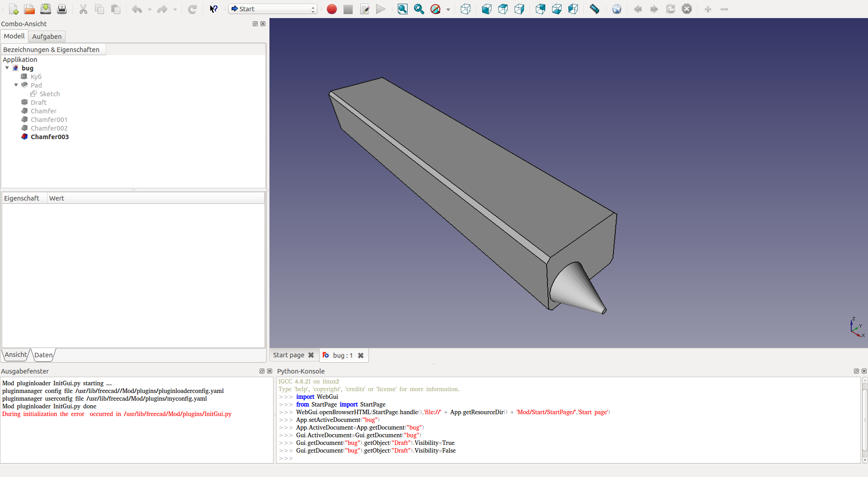This screenshot has width=868, height=477.
Task: Select Chamfer001 in the tree
Action: 49,120
